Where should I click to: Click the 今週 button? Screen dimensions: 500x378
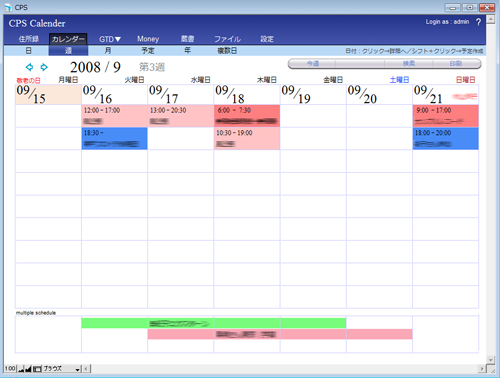pos(312,63)
